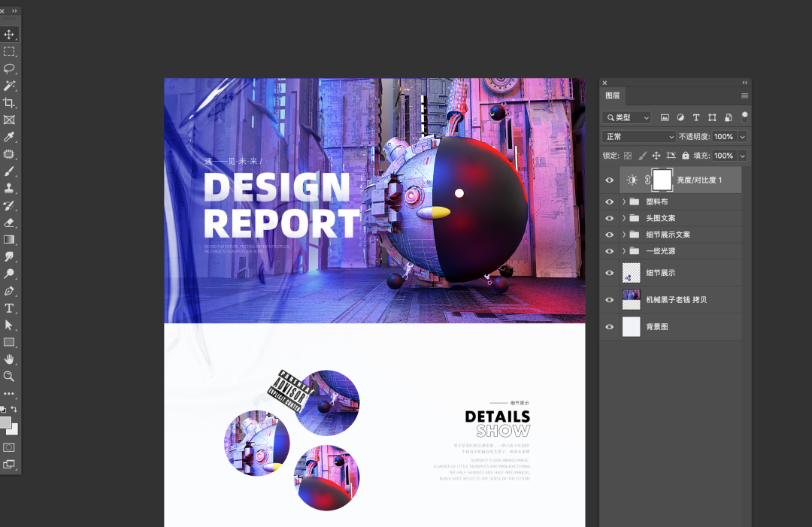Select the Zoom tool

9,377
